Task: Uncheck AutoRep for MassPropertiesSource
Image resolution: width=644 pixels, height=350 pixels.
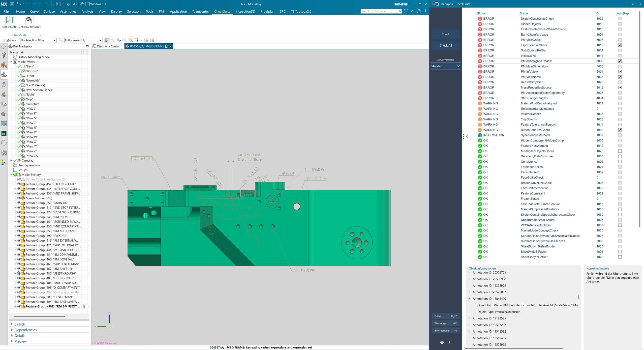Action: pyautogui.click(x=620, y=87)
